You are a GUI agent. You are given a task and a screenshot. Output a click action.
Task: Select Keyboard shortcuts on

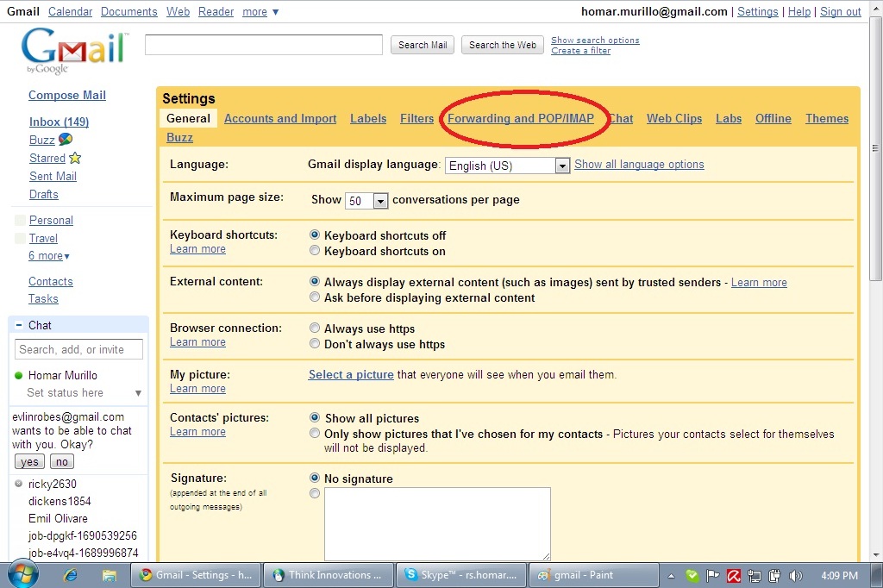click(315, 251)
